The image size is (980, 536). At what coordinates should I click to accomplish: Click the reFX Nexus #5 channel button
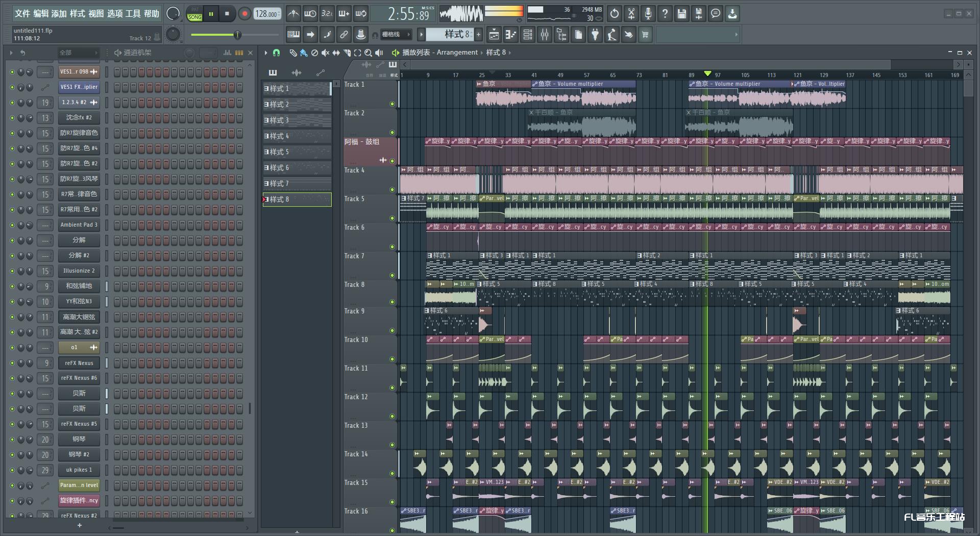[79, 424]
